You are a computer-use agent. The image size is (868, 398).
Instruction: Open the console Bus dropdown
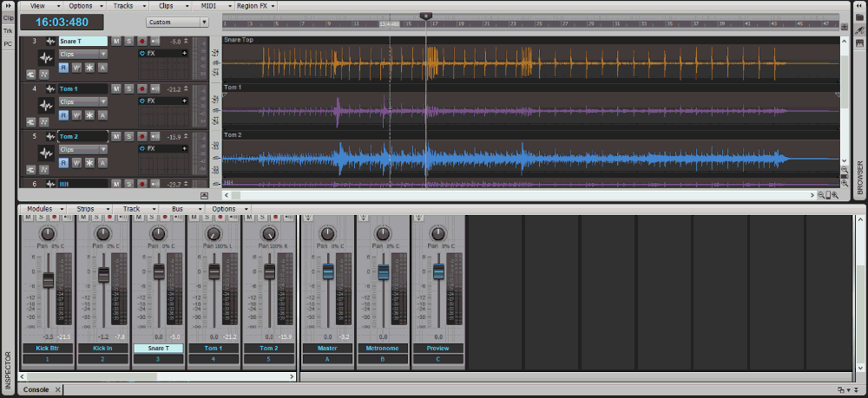[181, 209]
